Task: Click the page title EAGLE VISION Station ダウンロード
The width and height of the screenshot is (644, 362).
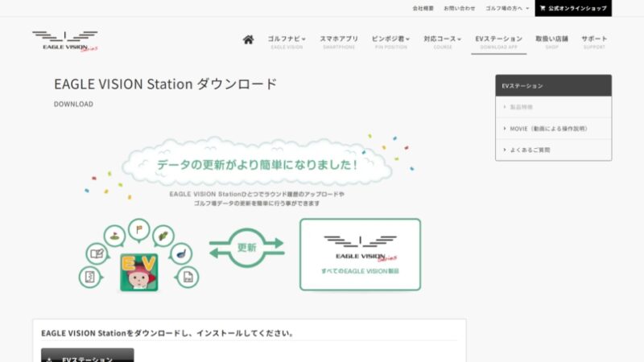Action: (x=166, y=84)
